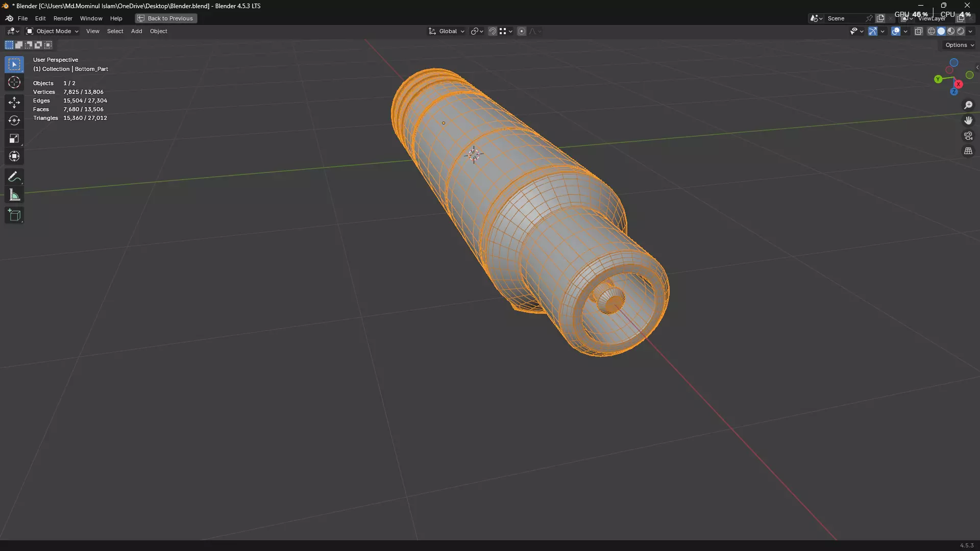The image size is (980, 551).
Task: Click the hand pan view icon
Action: [968, 120]
